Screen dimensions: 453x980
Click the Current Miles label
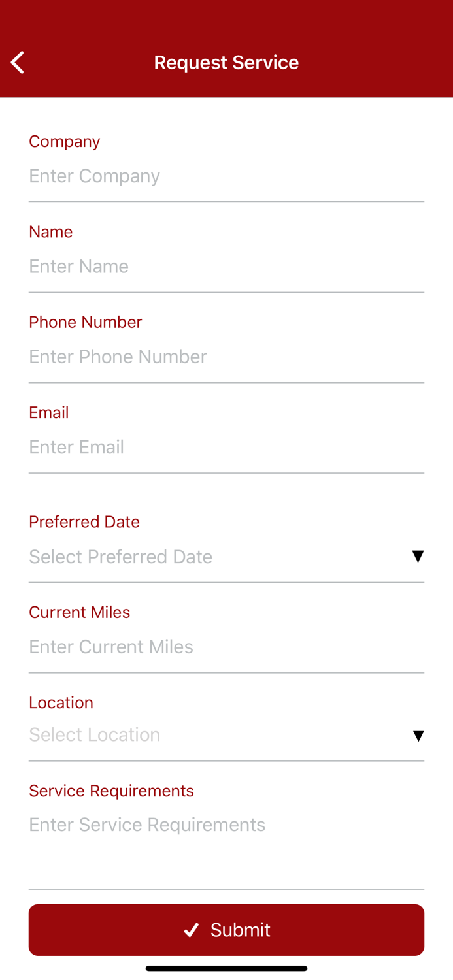[80, 612]
